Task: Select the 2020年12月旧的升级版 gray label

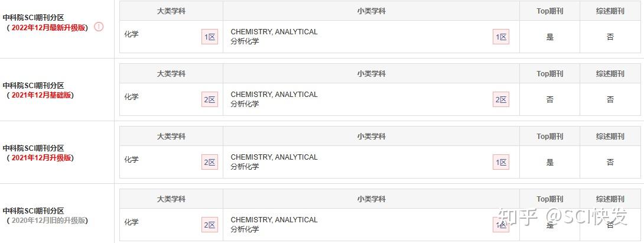Action: click(x=48, y=221)
